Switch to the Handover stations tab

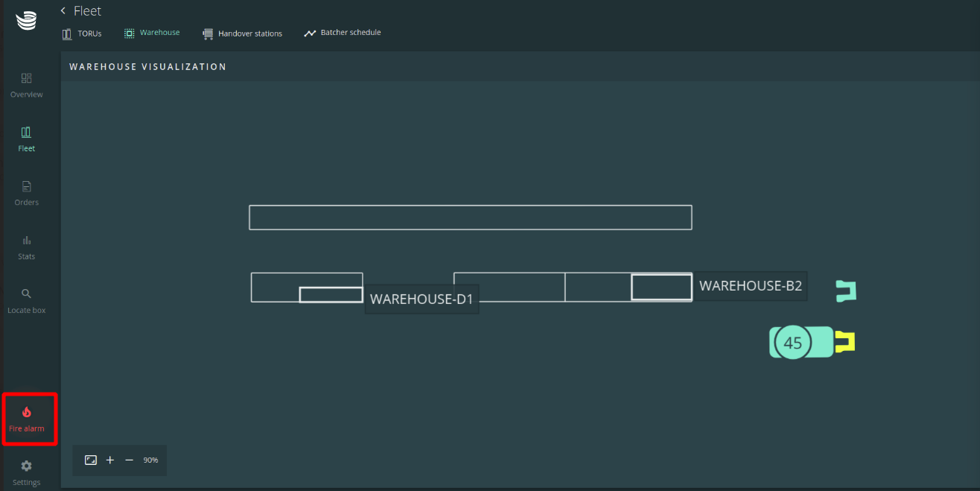point(242,34)
